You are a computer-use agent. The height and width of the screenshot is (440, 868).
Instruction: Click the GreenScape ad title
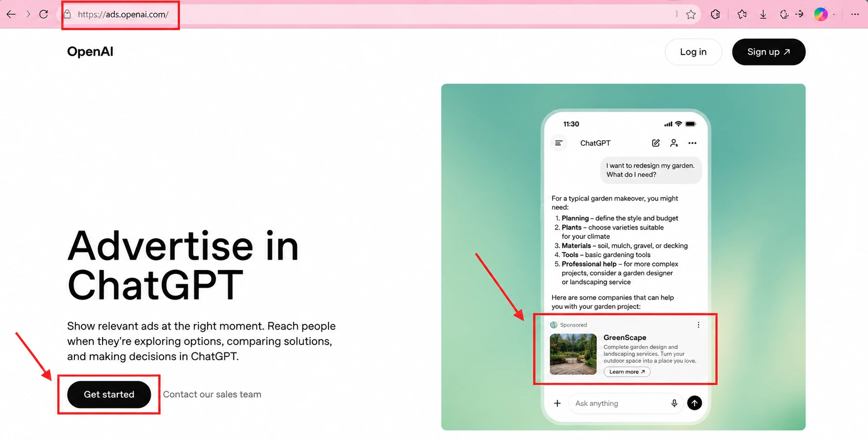[x=625, y=338]
